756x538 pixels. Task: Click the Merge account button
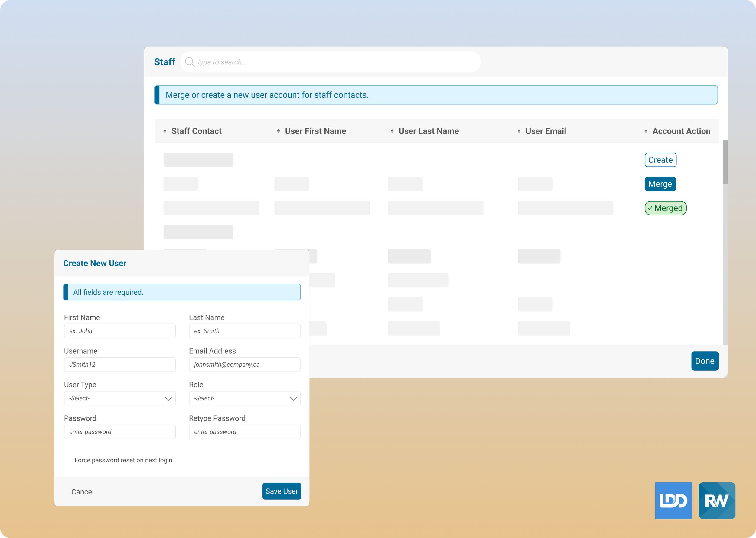(x=660, y=184)
